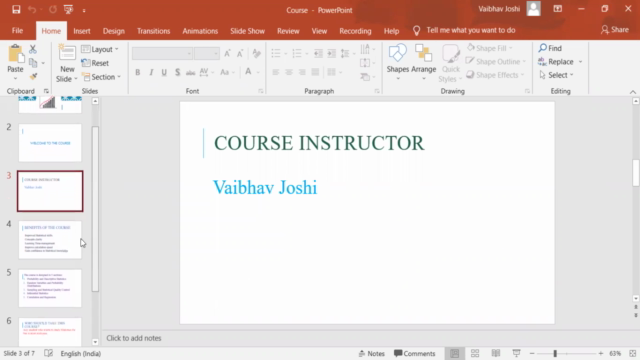Viewport: 640px width, 360px height.
Task: Increase font size with the large A
Action: click(x=227, y=53)
